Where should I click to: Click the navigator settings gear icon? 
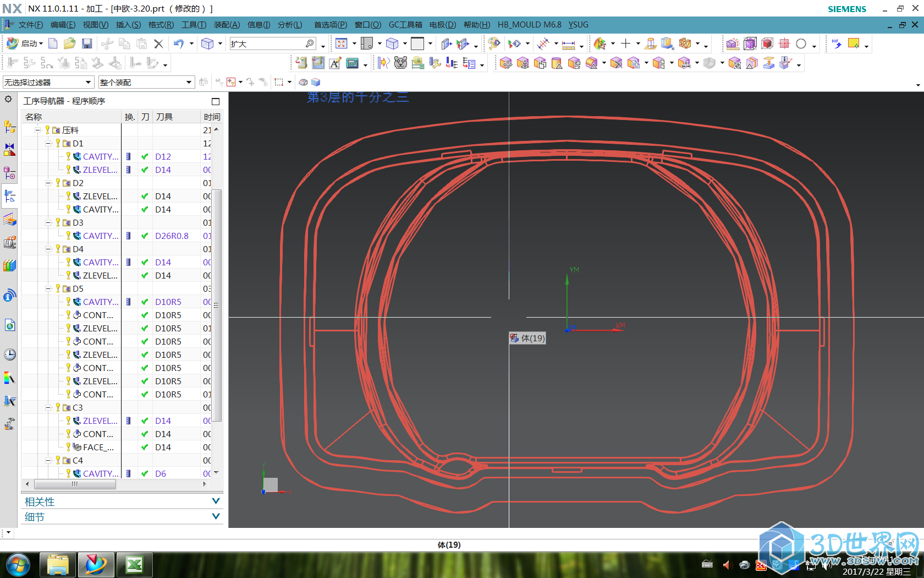(8, 99)
